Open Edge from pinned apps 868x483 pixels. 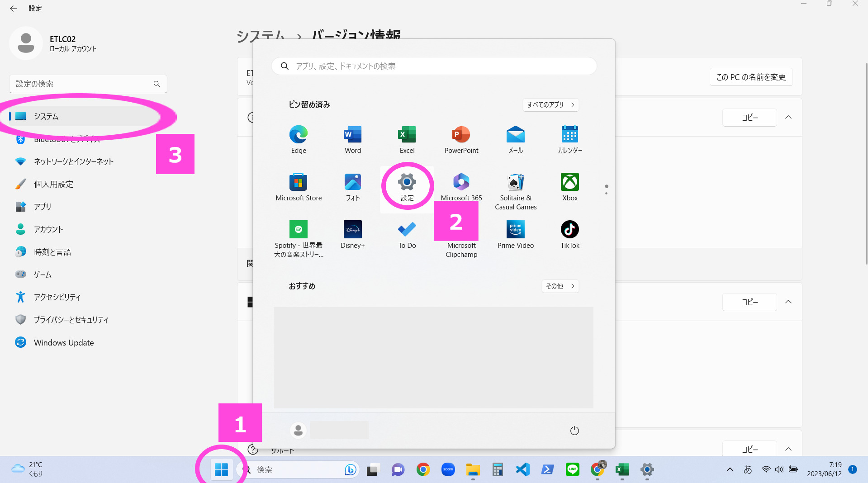(299, 140)
